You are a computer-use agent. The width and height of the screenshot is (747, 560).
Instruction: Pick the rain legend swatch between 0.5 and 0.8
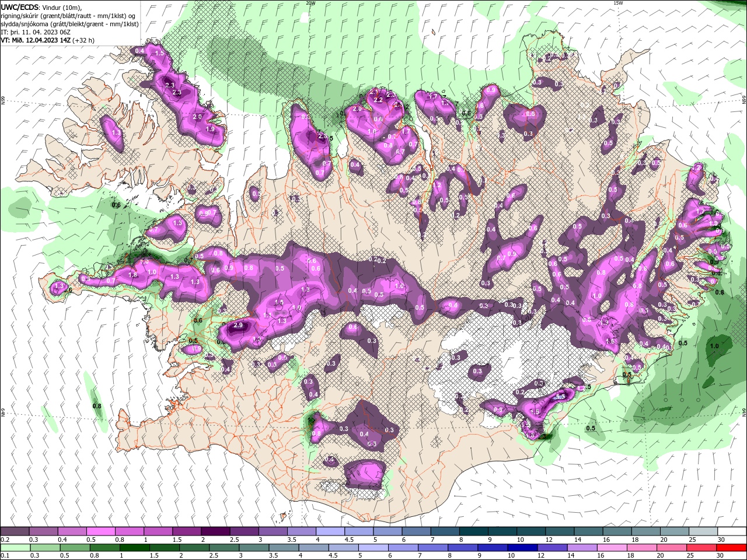click(x=74, y=548)
